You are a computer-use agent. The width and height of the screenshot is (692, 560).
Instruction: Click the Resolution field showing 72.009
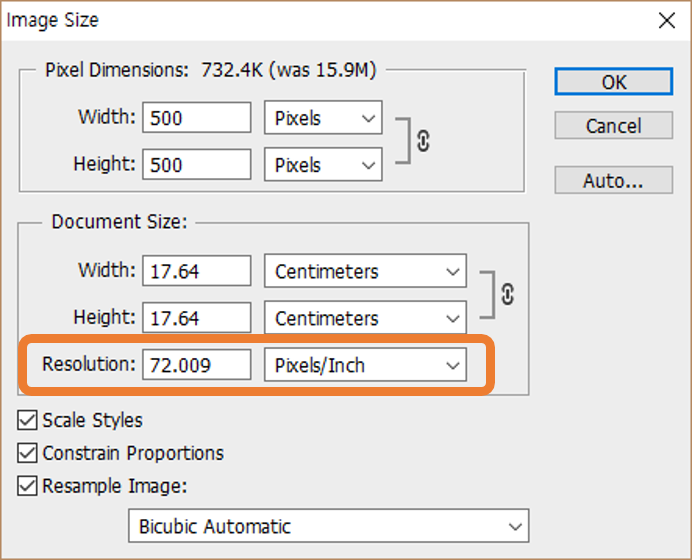(x=196, y=365)
